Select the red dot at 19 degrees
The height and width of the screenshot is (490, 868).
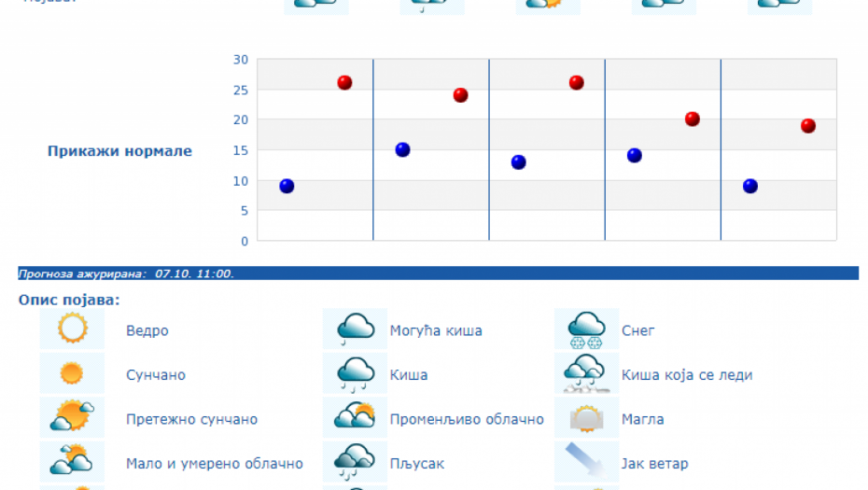point(808,125)
